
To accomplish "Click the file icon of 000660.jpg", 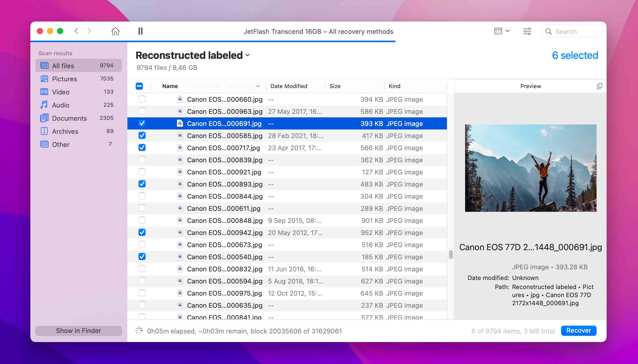I will tap(180, 99).
